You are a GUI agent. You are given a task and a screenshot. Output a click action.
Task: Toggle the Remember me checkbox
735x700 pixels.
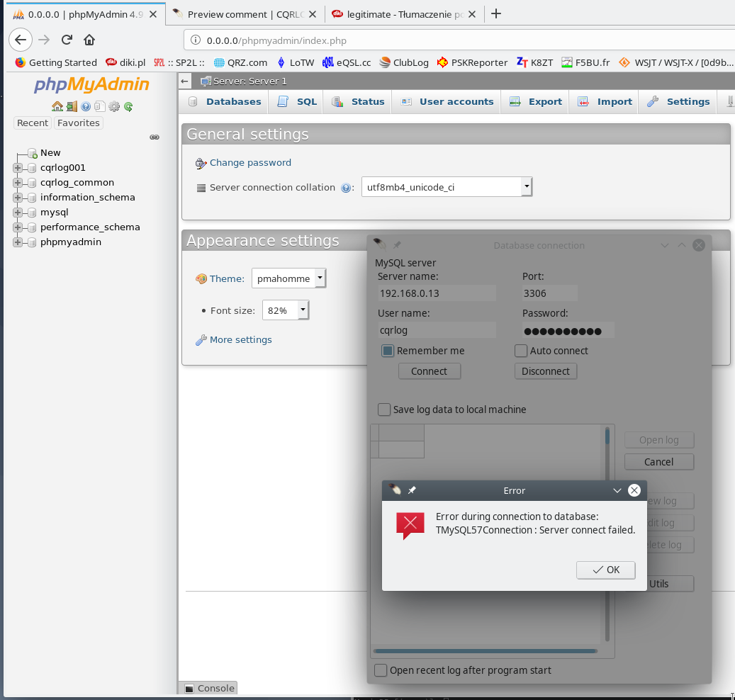pyautogui.click(x=388, y=351)
